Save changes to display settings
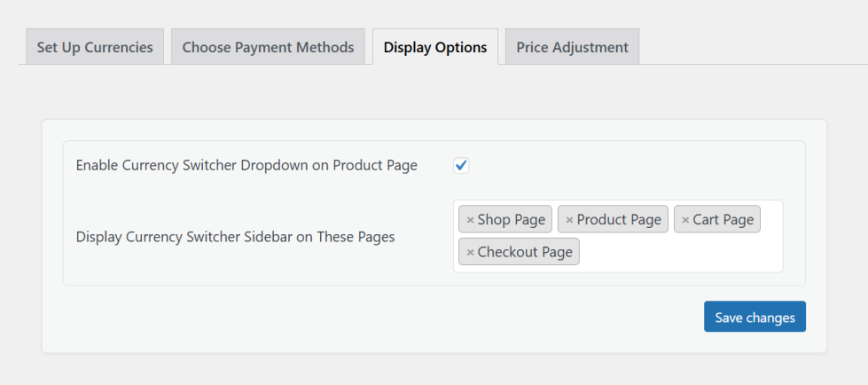Viewport: 868px width, 385px height. tap(755, 317)
